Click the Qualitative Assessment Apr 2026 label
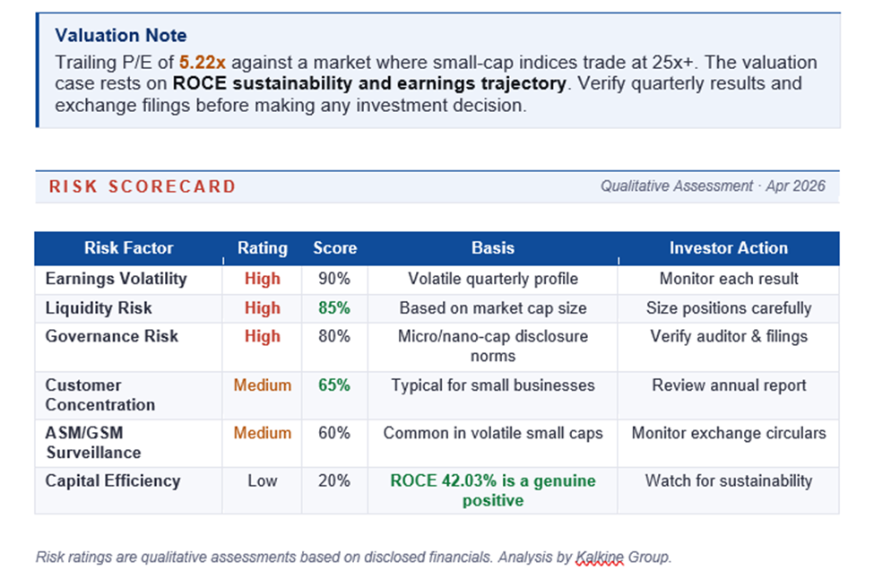Image resolution: width=874 pixels, height=588 pixels. pos(713,186)
